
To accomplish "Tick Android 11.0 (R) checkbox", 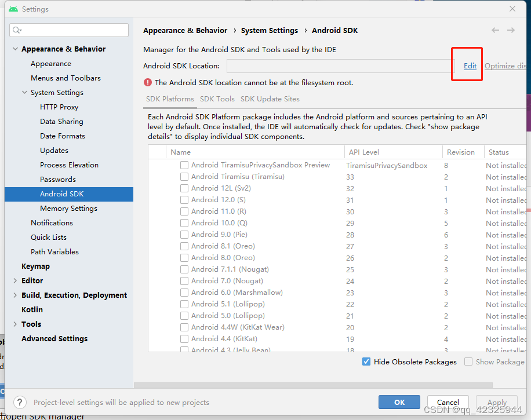I will [x=184, y=211].
